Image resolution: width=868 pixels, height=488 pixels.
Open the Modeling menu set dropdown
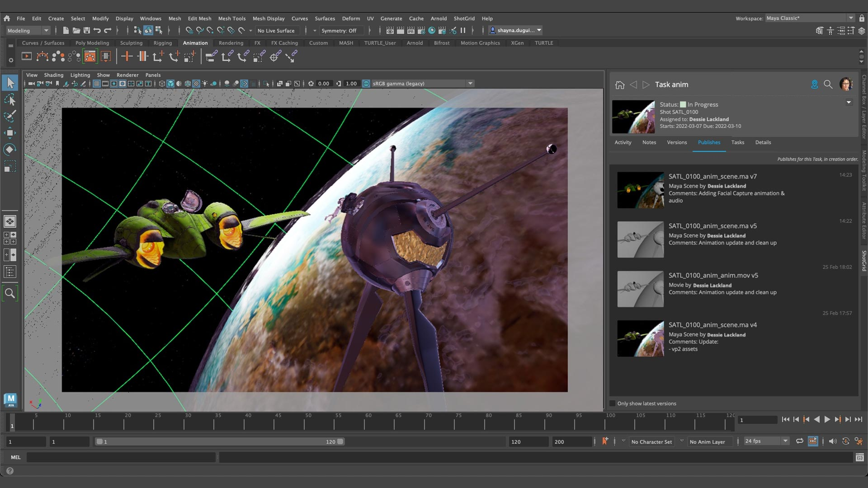(28, 31)
